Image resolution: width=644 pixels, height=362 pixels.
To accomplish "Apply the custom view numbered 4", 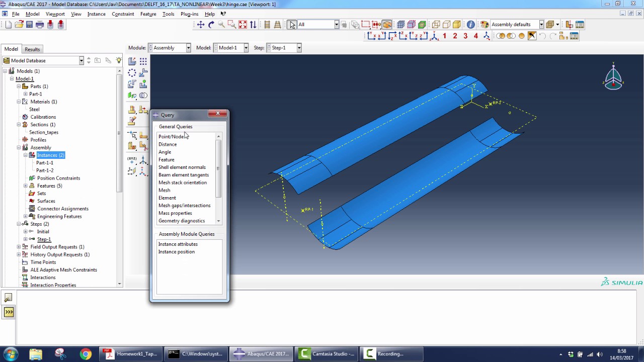I will pos(476,36).
